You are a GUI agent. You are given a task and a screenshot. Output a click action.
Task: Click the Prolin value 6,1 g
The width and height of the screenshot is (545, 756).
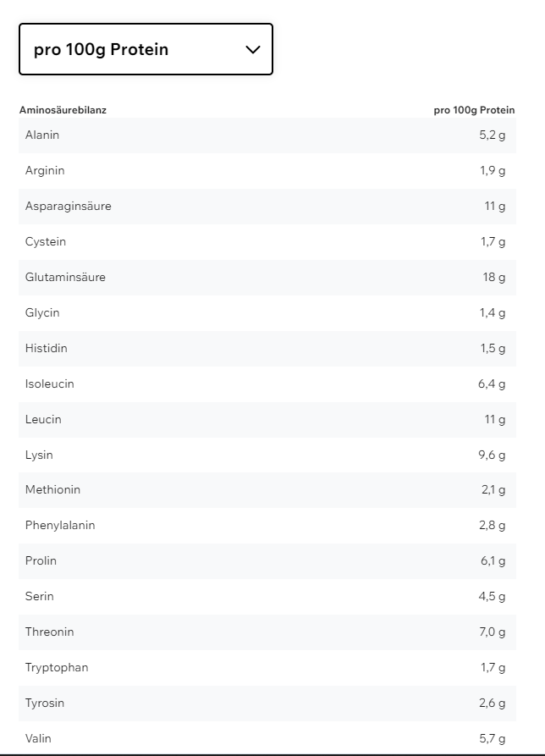click(x=492, y=560)
